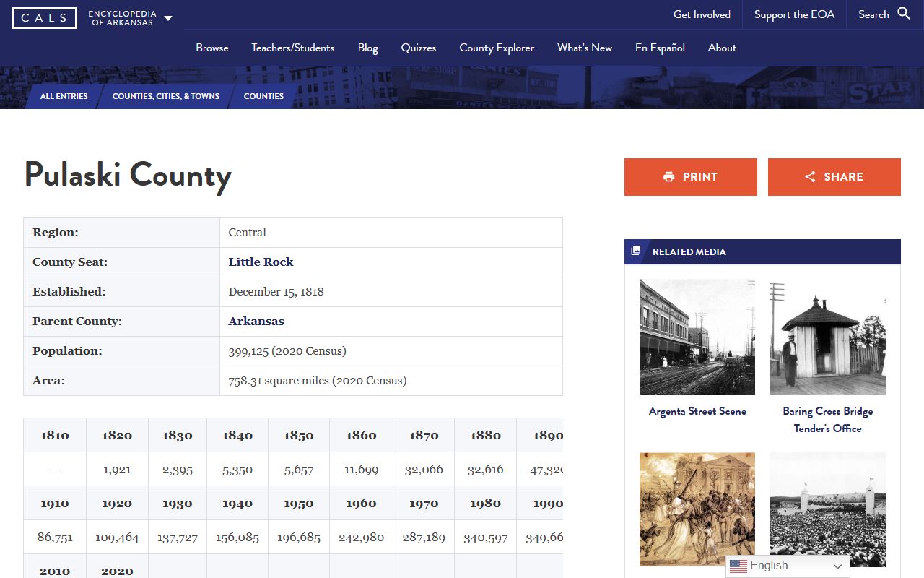The image size is (924, 578).
Task: Open the Baring Cross Bridge Tender's Office photo
Action: click(827, 337)
